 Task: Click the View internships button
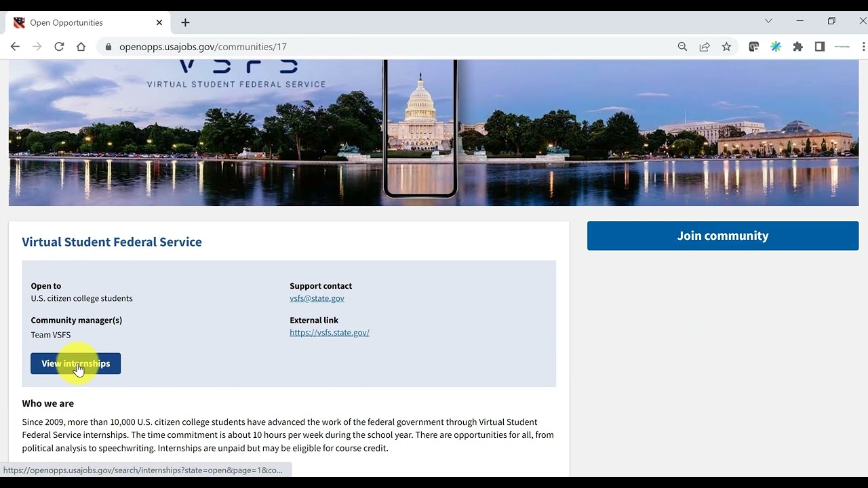point(75,363)
